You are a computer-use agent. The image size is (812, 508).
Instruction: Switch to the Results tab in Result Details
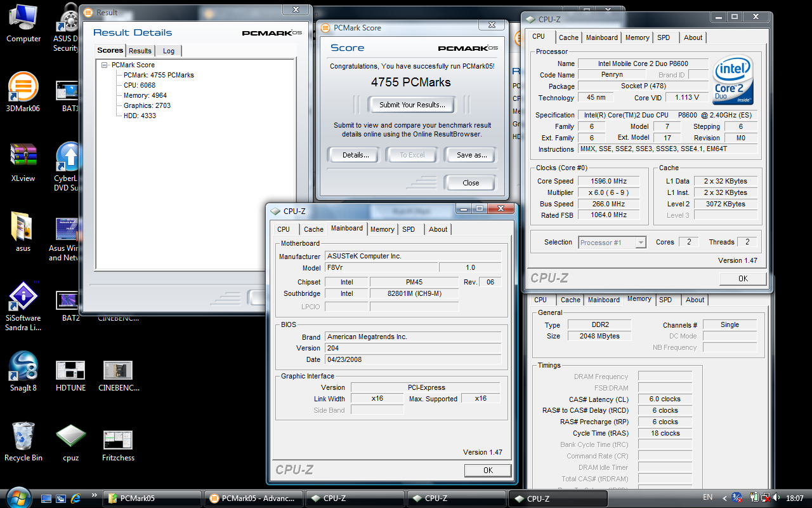tap(140, 51)
